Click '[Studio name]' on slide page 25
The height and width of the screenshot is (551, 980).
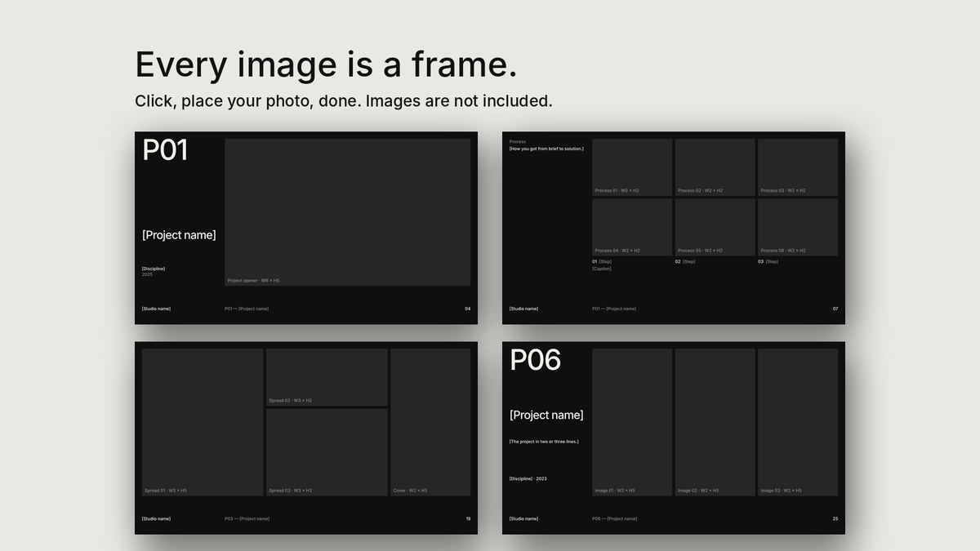tap(523, 518)
